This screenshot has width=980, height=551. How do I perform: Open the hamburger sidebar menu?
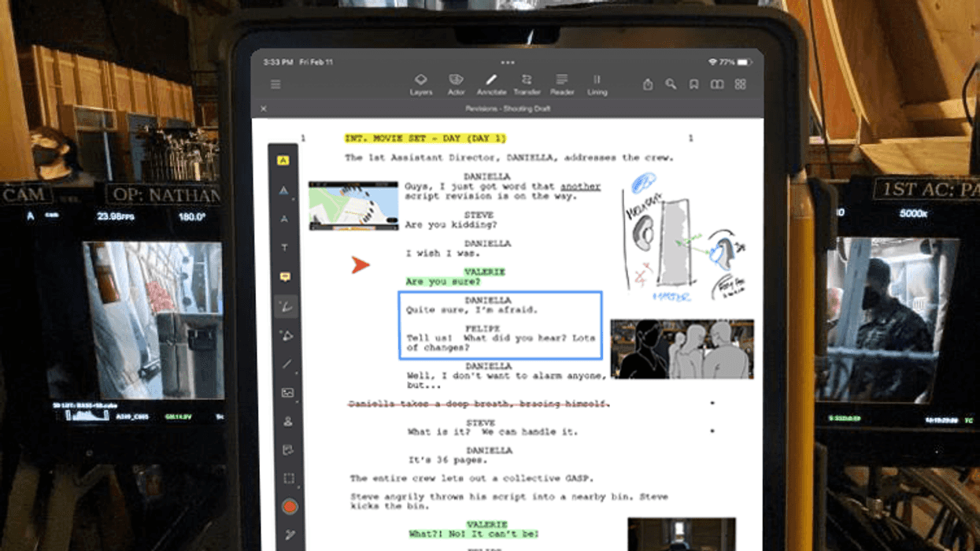tap(276, 84)
